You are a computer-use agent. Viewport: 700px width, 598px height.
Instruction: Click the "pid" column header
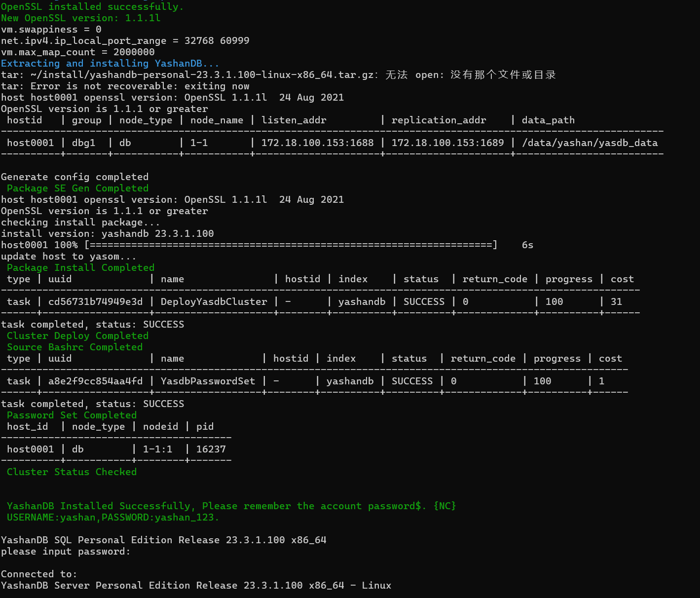coord(205,427)
